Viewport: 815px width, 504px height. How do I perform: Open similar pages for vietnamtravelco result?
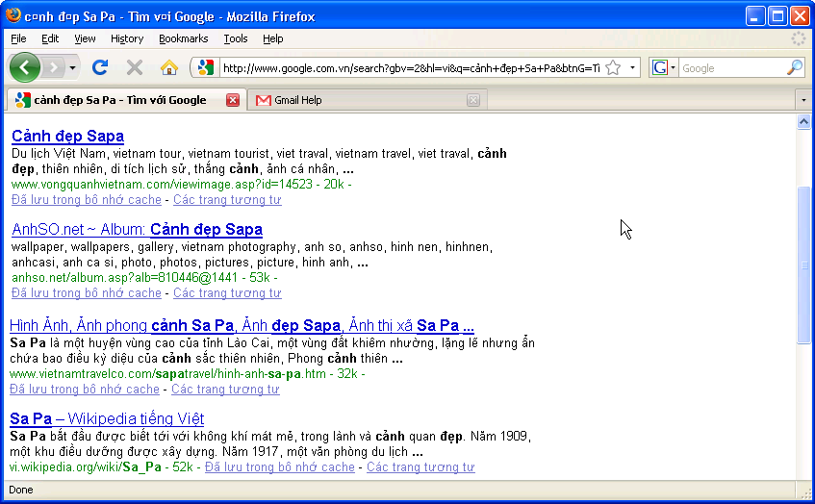click(x=225, y=390)
